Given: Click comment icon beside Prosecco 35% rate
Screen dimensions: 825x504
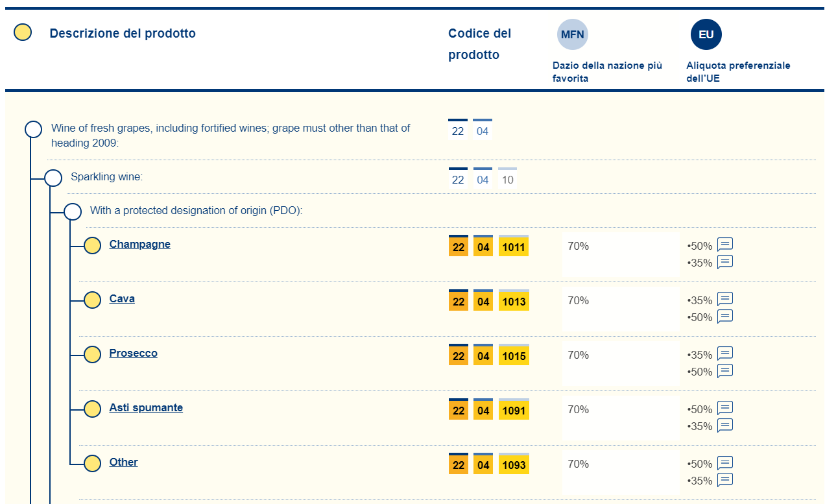Looking at the screenshot, I should (724, 354).
